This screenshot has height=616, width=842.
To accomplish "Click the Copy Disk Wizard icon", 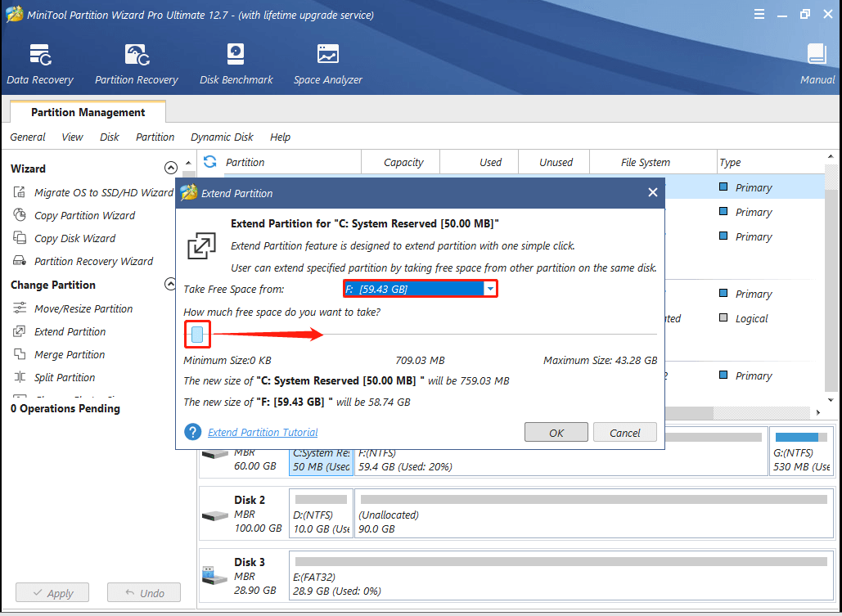I will coord(20,238).
